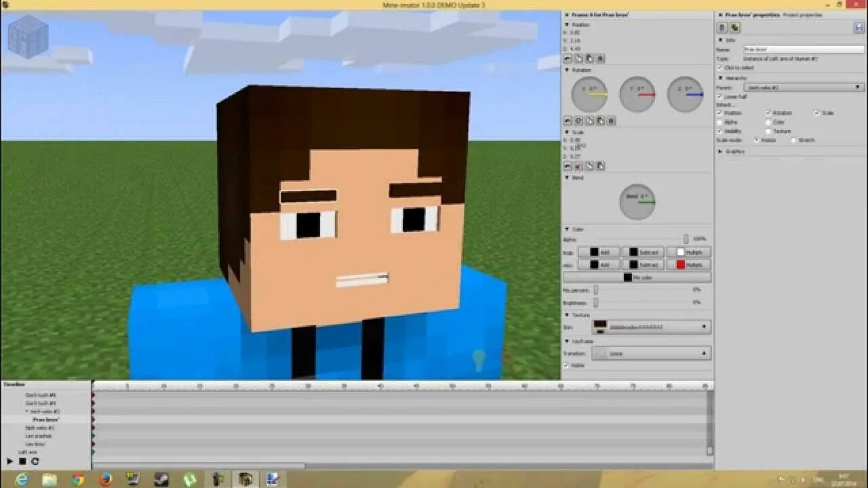Click the X rotation dial with the yellow needle
The height and width of the screenshot is (488, 868).
589,94
